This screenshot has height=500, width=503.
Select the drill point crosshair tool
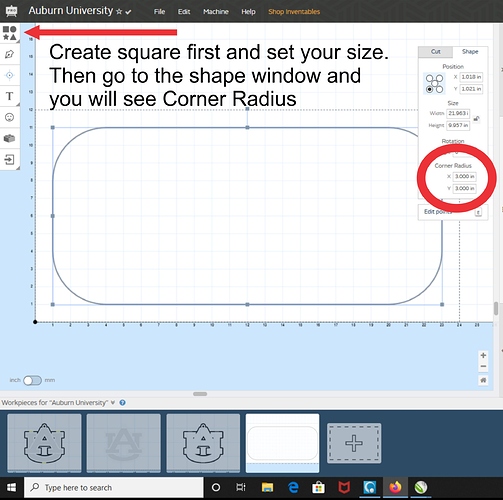point(9,75)
